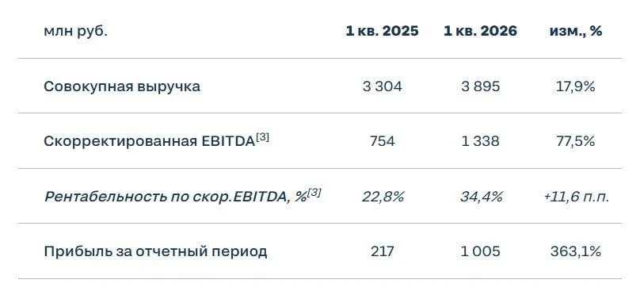
Task: Select revenue value 3 304
Action: [x=383, y=86]
